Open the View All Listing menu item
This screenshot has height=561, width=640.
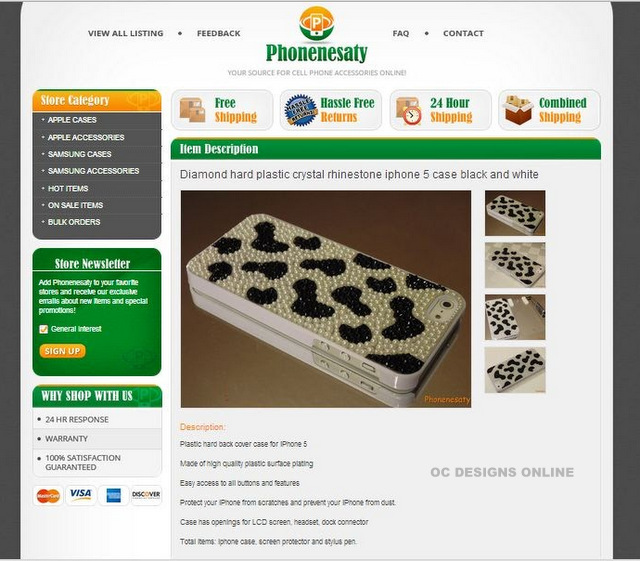[x=126, y=33]
